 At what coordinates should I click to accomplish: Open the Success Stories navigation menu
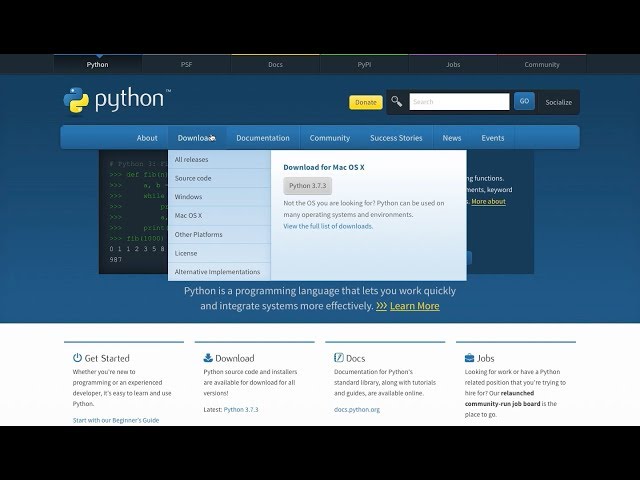point(396,138)
